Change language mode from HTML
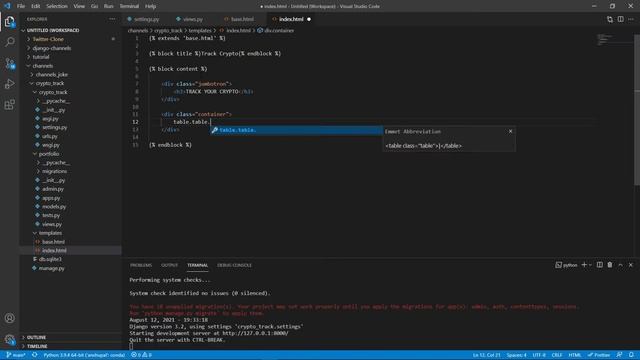This screenshot has height=360, width=640. click(x=575, y=355)
